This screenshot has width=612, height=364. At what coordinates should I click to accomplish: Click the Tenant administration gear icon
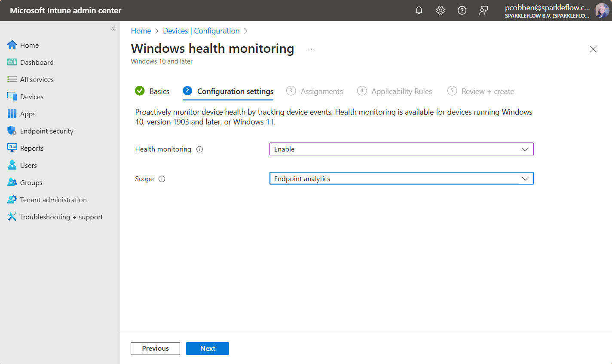coord(12,200)
